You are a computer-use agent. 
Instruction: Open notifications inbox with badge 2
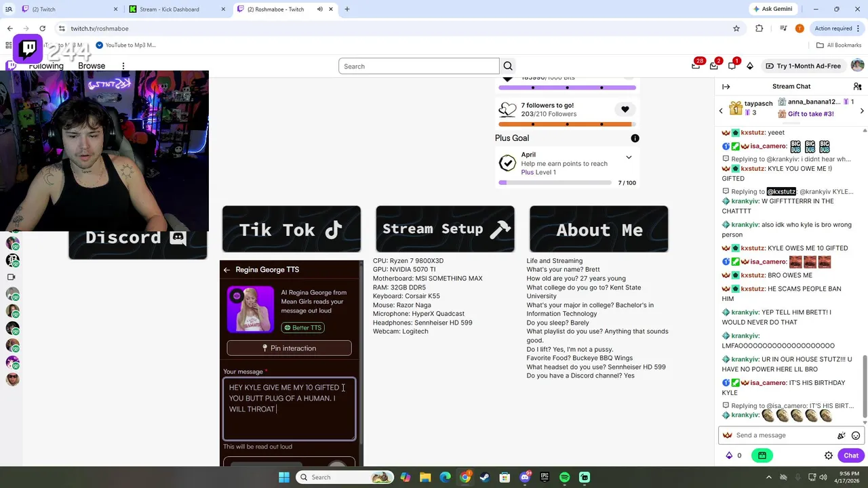tap(714, 66)
